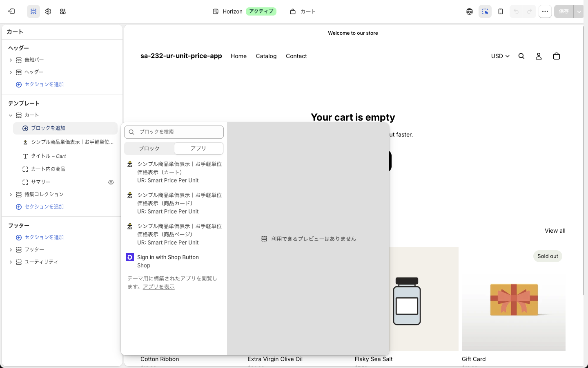Choose シンプル商品単価表示（商品ページ）app block

pos(174,234)
